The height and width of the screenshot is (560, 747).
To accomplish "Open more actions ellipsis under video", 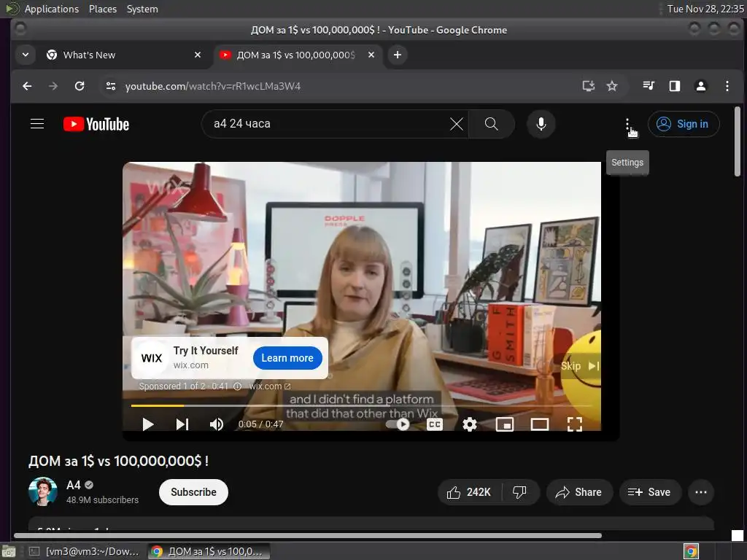I will coord(701,492).
